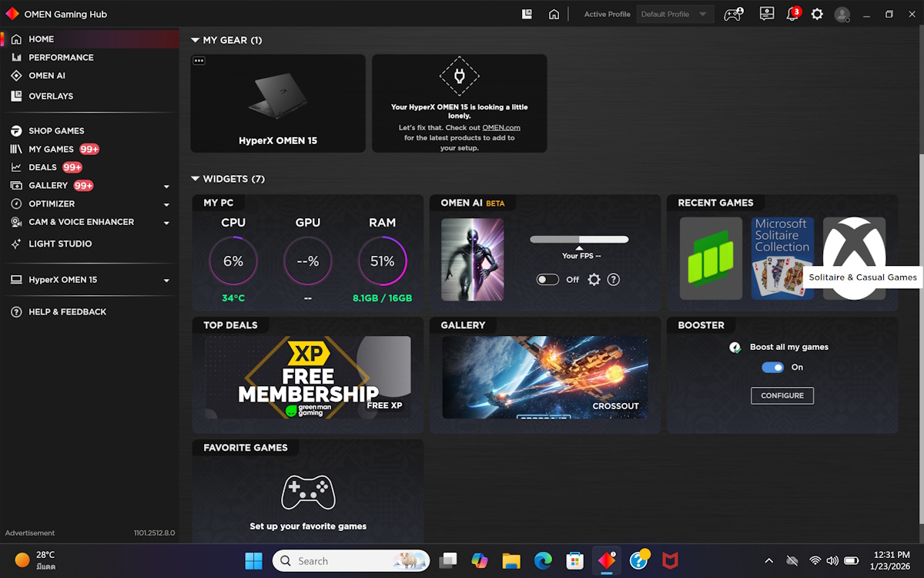Screen dimensions: 924x578
Task: Open McAfee from the taskbar
Action: (670, 561)
